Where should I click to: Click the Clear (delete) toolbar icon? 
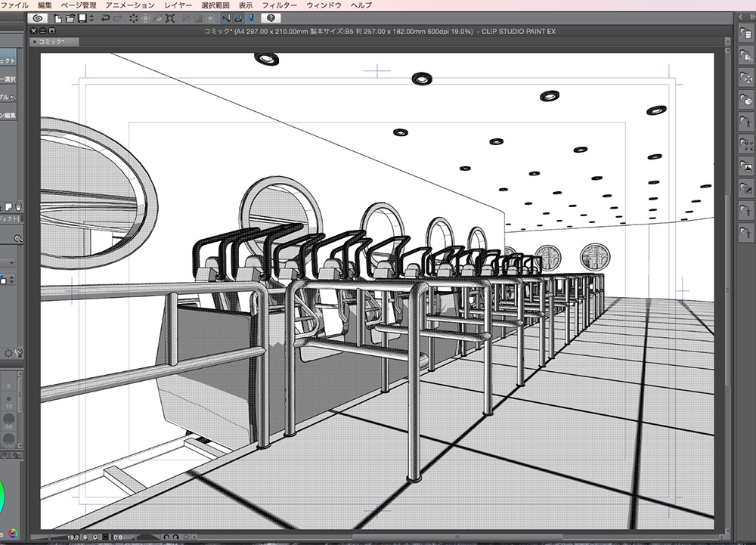pos(134,18)
